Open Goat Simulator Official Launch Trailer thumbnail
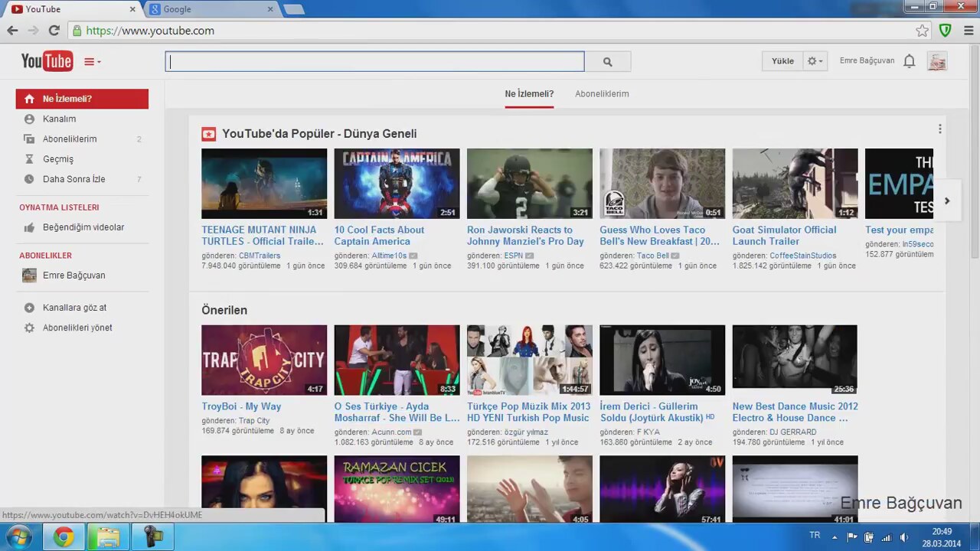 (795, 184)
